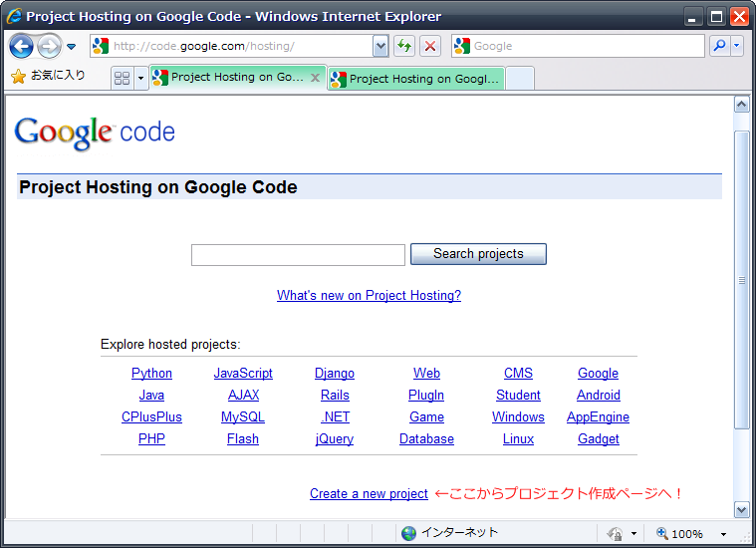The width and height of the screenshot is (756, 548).
Task: Click the project search text field
Action: 298,255
